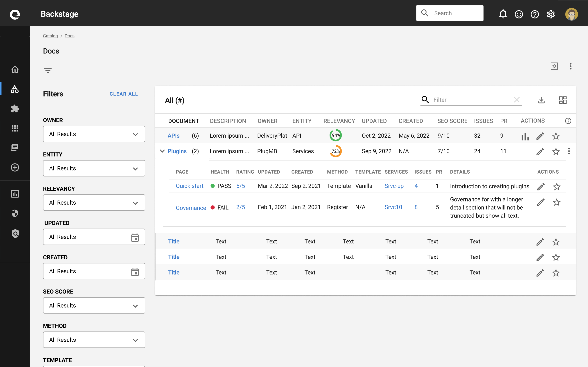Viewport: 588px width, 367px height.
Task: Open the Docs library icon in sidebar
Action: 15,147
